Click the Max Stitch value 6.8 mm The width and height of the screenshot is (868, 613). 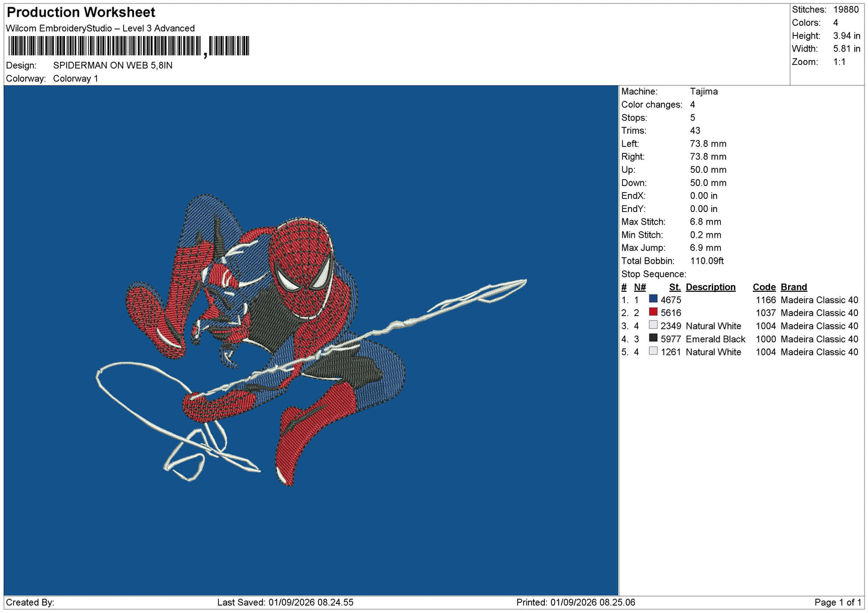tap(706, 222)
